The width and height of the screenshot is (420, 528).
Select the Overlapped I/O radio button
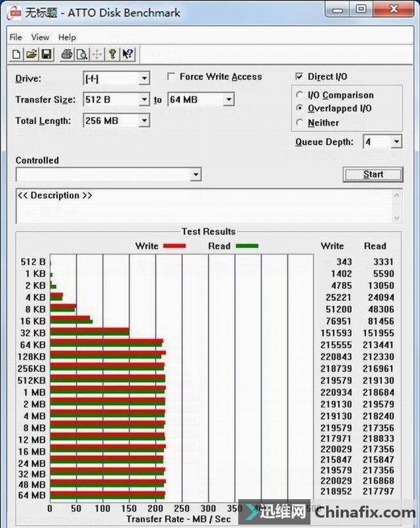click(x=299, y=108)
